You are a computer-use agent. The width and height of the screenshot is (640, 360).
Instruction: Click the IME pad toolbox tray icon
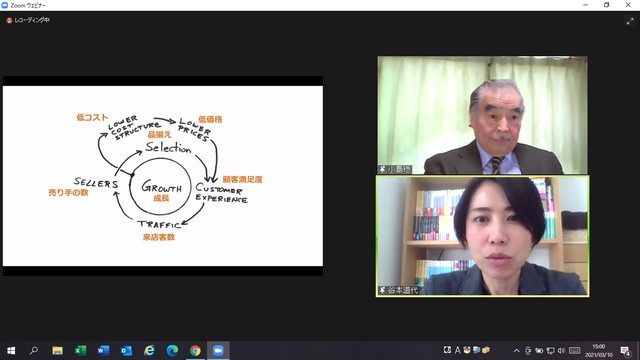point(467,350)
